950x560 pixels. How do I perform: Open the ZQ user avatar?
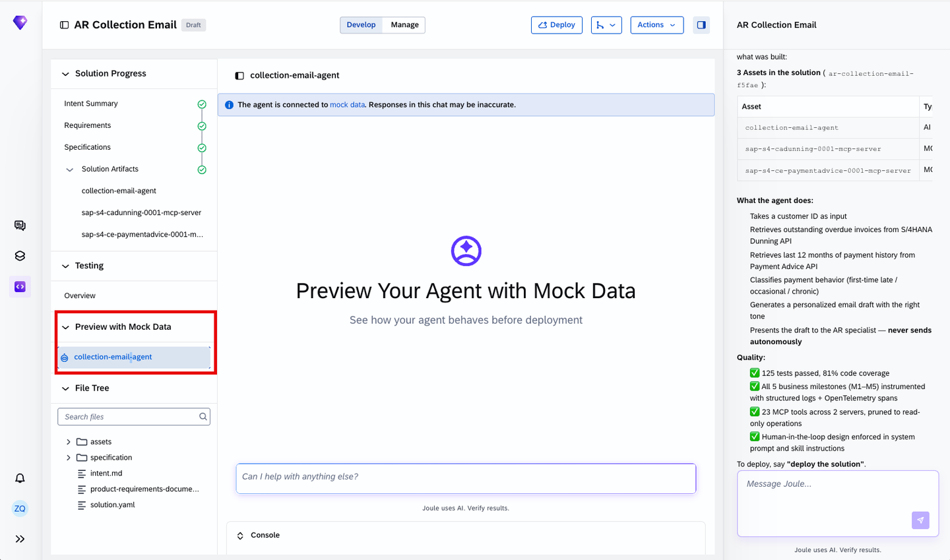pos(20,509)
